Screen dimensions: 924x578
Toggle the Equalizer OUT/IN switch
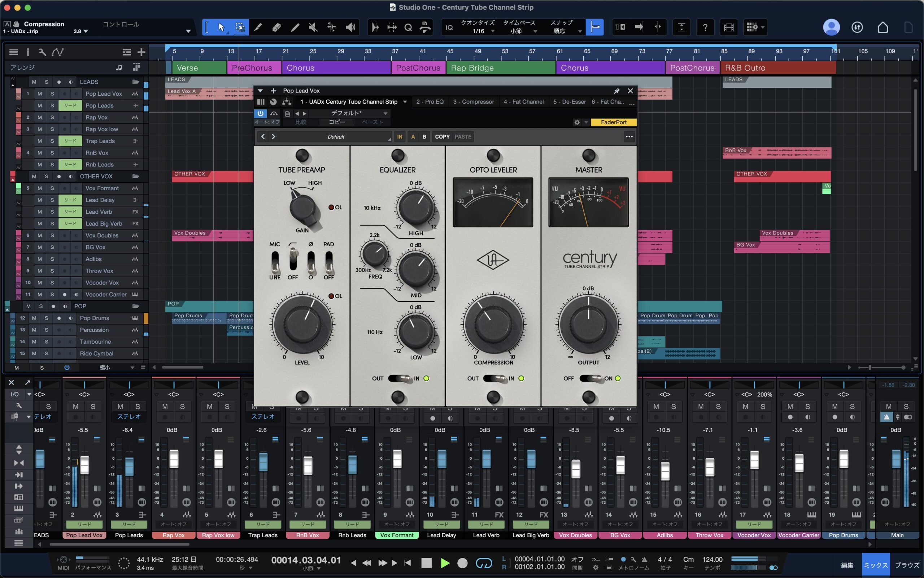(x=400, y=378)
